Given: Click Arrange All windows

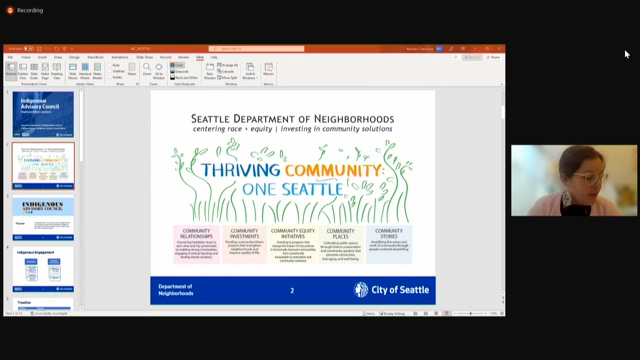Looking at the screenshot, I should click(227, 65).
